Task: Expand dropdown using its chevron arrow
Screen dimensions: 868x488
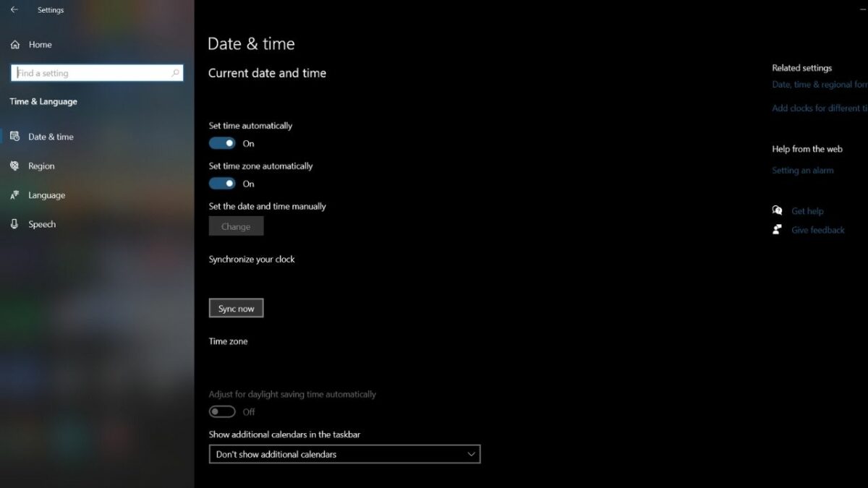Action: [471, 454]
